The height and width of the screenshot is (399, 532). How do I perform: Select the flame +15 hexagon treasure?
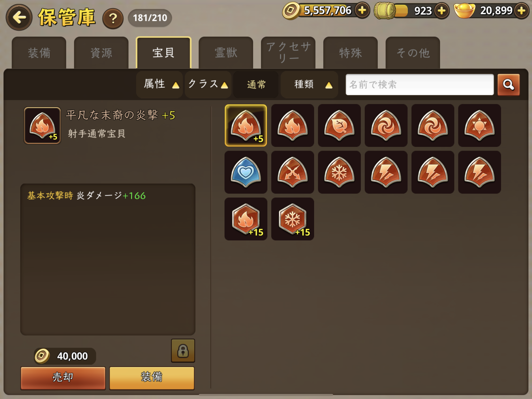click(x=246, y=219)
